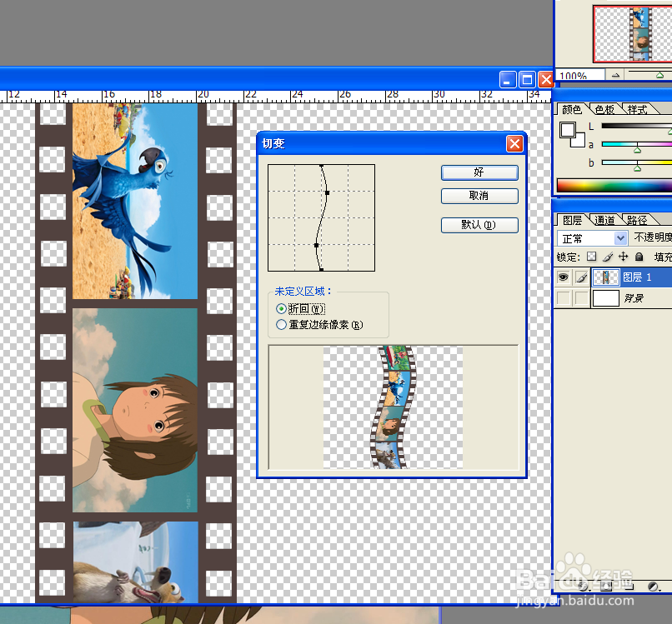The width and height of the screenshot is (672, 624).
Task: Click the brush link box on 图层 1
Action: pyautogui.click(x=581, y=277)
